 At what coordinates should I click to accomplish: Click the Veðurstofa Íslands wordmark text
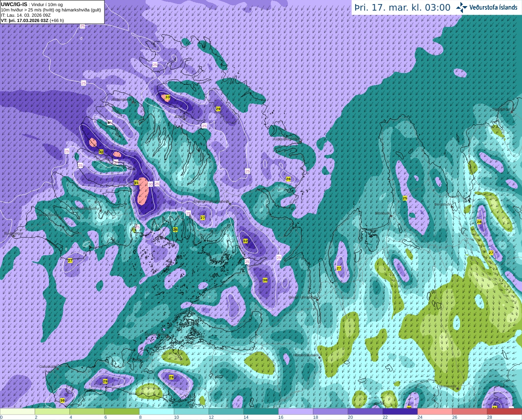493,7
